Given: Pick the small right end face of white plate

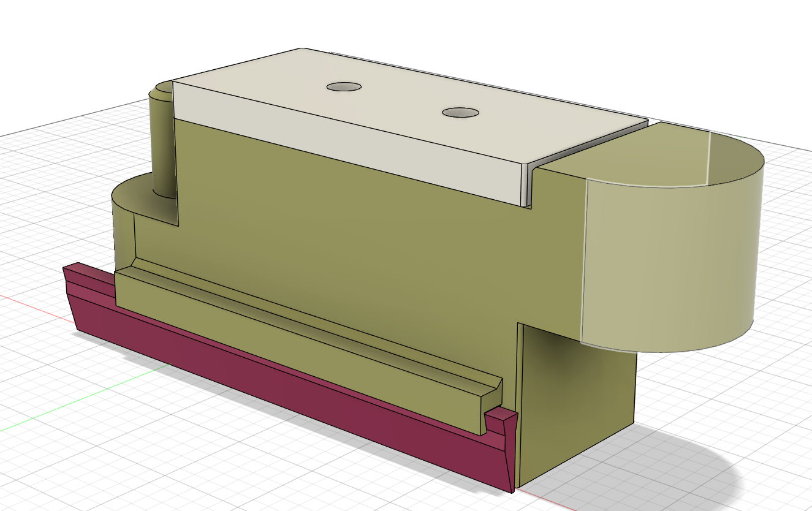Looking at the screenshot, I should point(525,185).
